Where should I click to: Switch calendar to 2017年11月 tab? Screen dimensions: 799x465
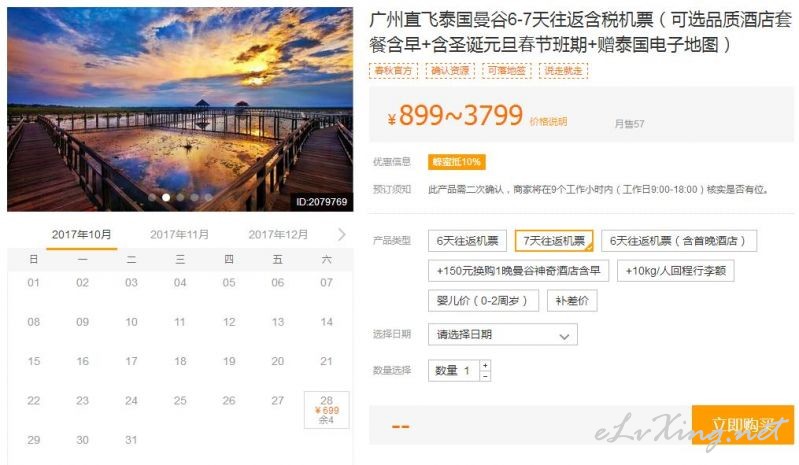(179, 234)
